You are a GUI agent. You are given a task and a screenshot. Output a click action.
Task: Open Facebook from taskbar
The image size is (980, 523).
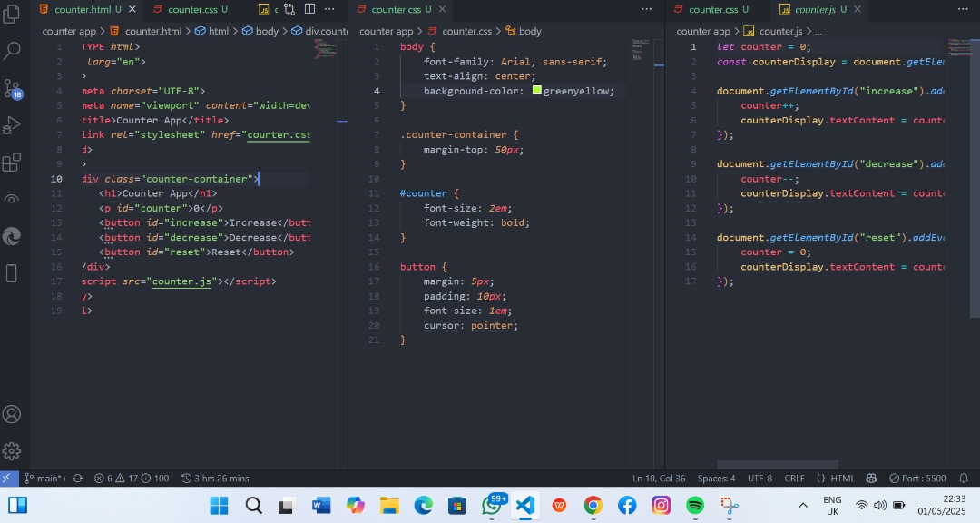(x=627, y=505)
